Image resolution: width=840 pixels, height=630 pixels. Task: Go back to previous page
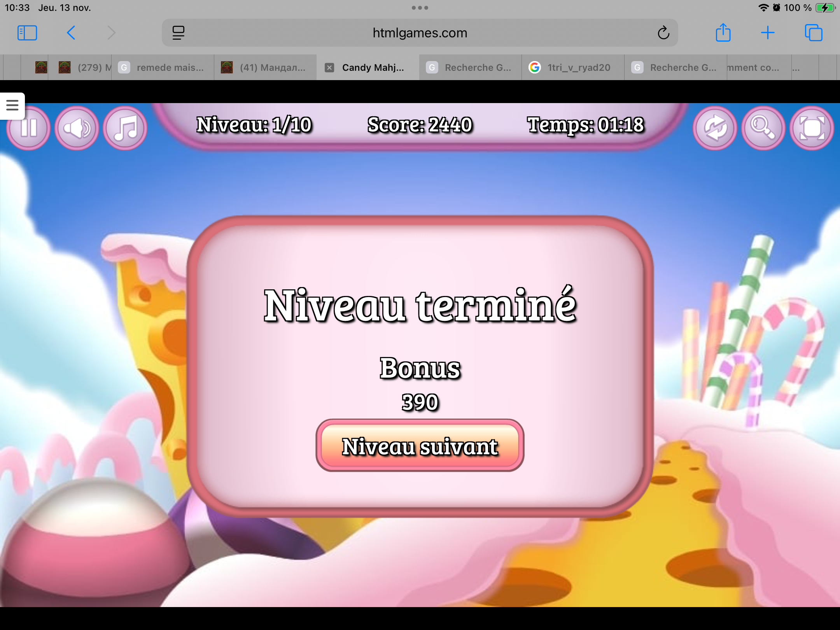71,33
